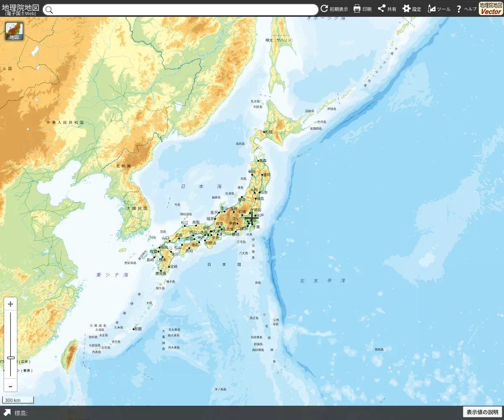Open the ツール tools menu
This screenshot has width=504, height=420.
coord(439,9)
